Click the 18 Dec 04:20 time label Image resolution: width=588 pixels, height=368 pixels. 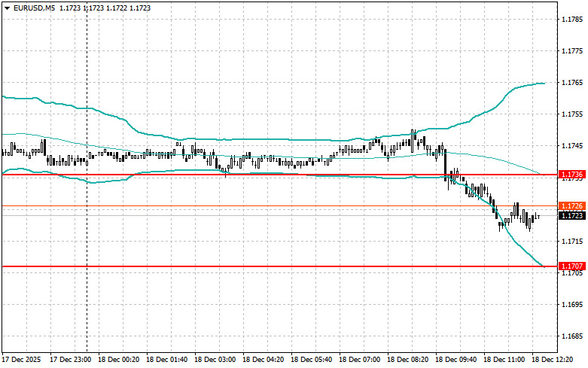click(x=263, y=360)
